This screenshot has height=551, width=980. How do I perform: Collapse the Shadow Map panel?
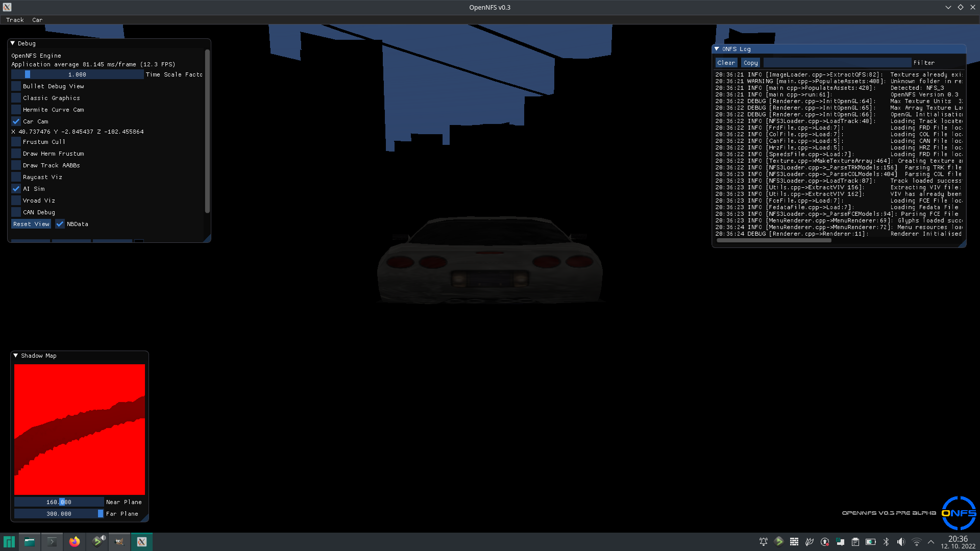pos(16,356)
